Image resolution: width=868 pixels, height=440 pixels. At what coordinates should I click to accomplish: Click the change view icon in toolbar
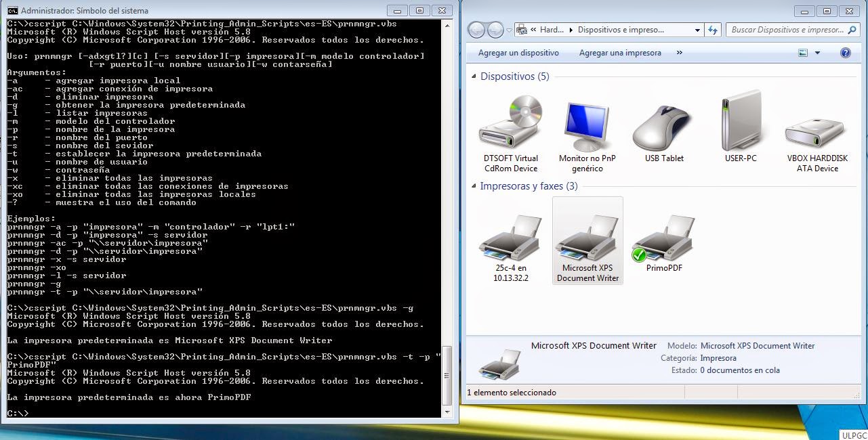(803, 53)
